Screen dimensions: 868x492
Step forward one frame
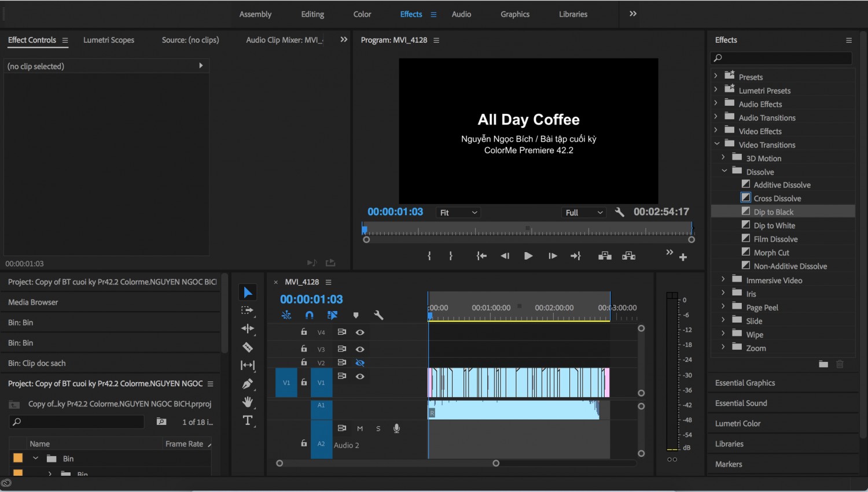coord(553,256)
